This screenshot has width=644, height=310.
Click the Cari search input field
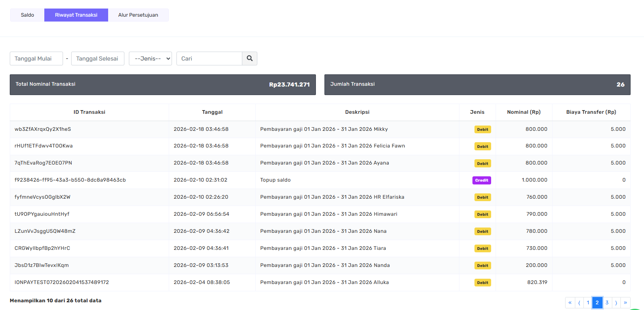209,59
